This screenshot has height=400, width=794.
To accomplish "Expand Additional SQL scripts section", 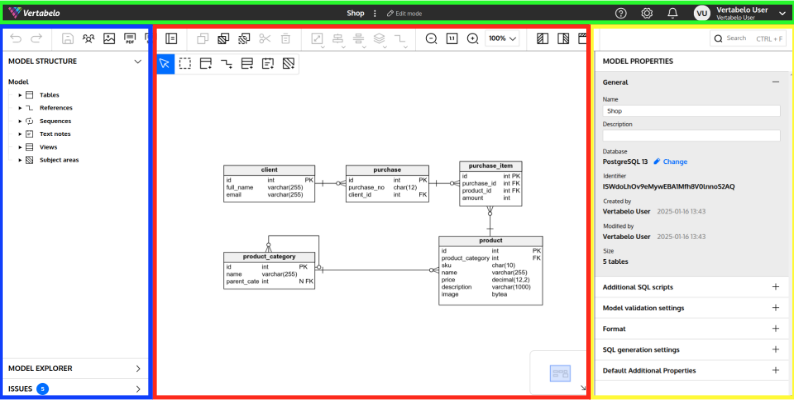I will tap(775, 287).
